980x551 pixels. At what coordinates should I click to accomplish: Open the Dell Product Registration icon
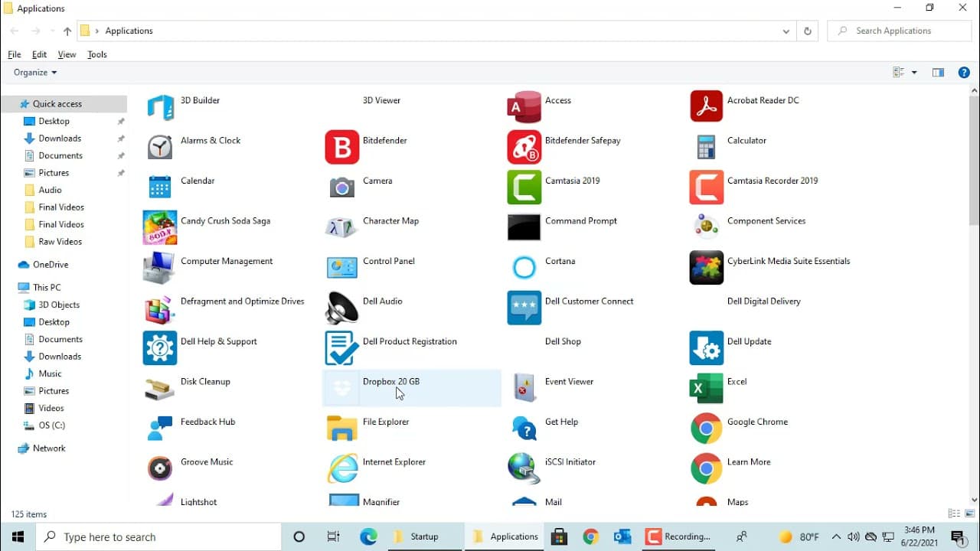[342, 347]
